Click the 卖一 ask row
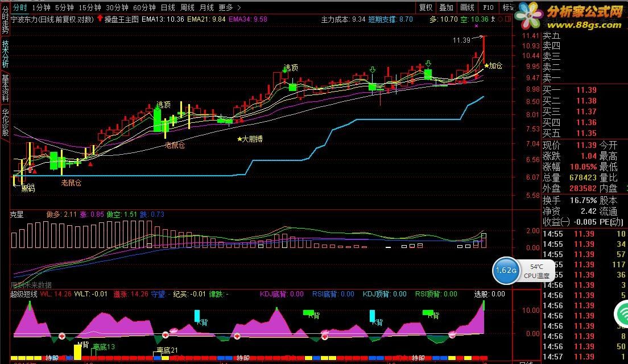This screenshot has height=364, width=628. (x=585, y=79)
